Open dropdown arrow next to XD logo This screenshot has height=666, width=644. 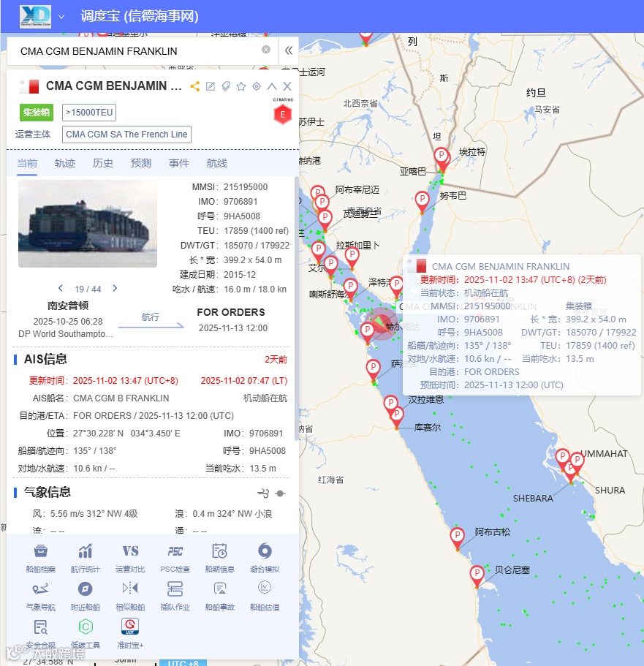pyautogui.click(x=61, y=17)
